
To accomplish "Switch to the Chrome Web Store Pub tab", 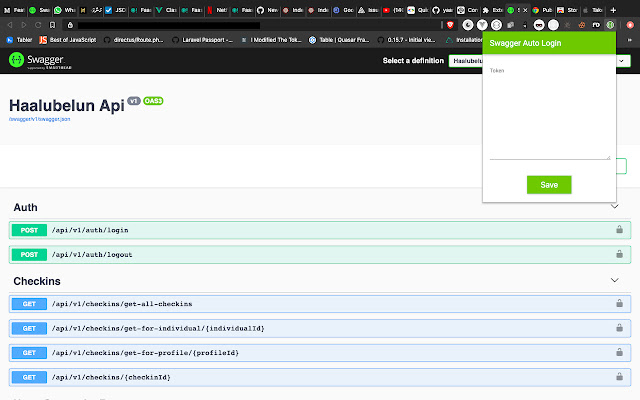I will [542, 10].
